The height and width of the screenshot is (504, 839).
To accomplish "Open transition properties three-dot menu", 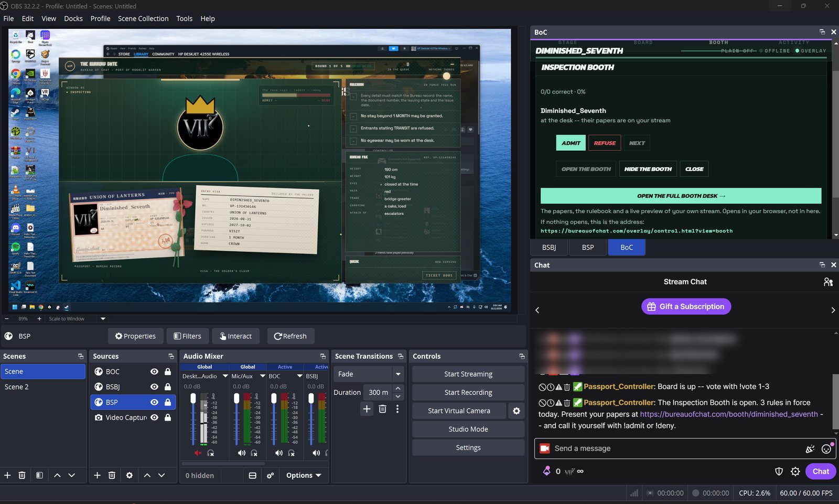I will coord(397,409).
